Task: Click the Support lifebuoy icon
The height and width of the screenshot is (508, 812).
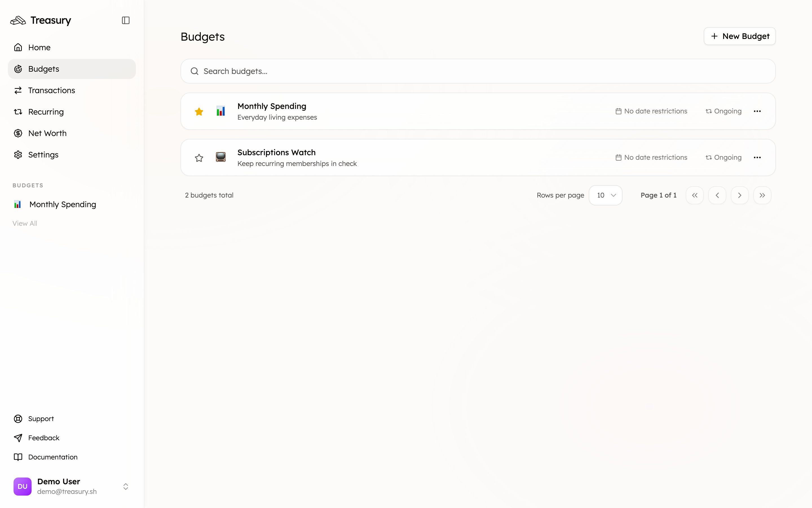Action: click(18, 419)
